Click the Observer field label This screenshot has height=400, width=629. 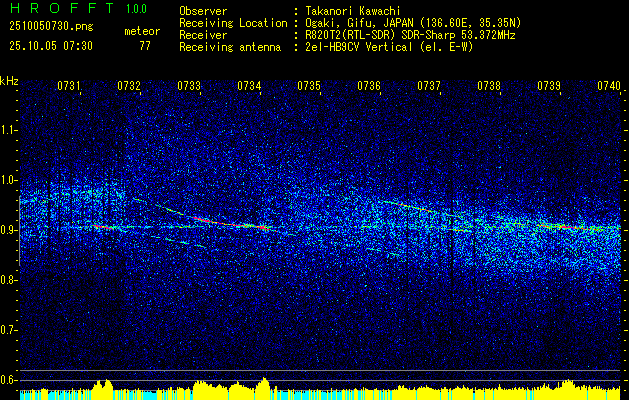[x=203, y=11]
